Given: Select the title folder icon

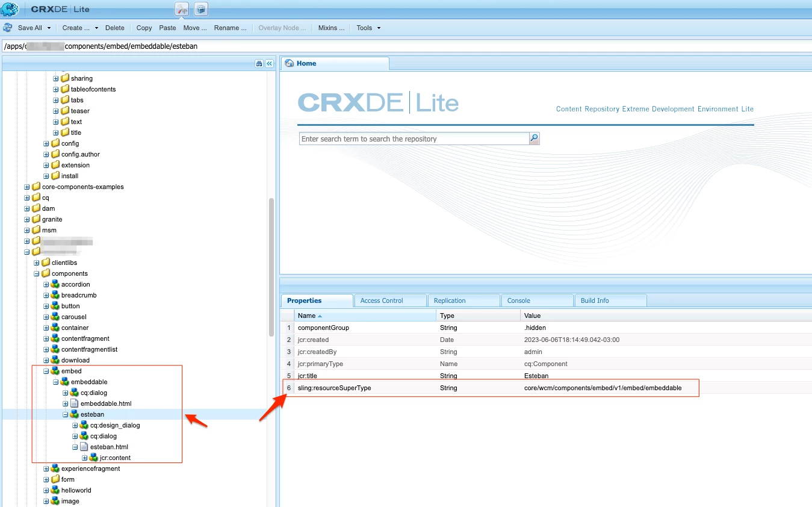Looking at the screenshot, I should pos(65,132).
